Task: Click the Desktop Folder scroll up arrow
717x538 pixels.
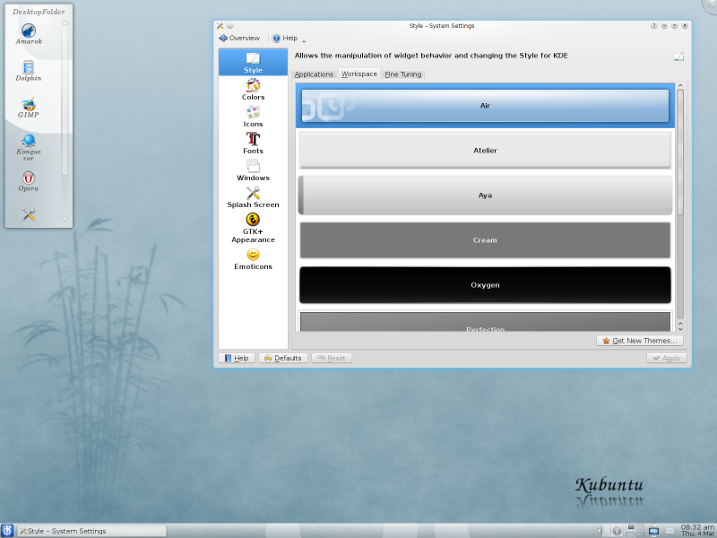Action: point(65,23)
